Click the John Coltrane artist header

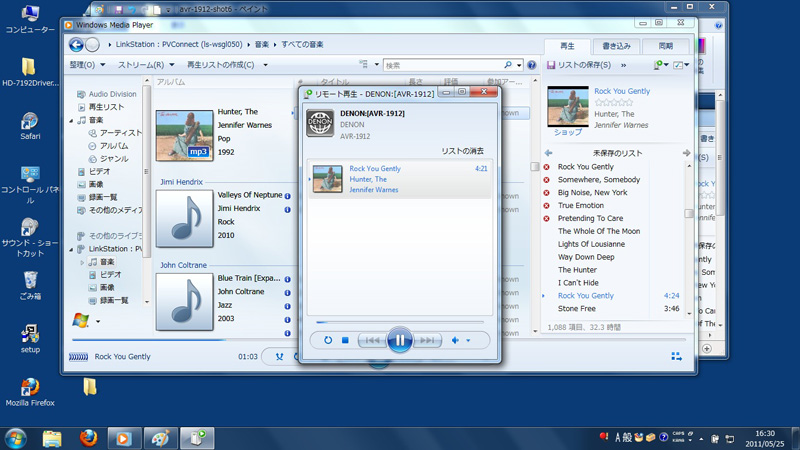click(183, 265)
